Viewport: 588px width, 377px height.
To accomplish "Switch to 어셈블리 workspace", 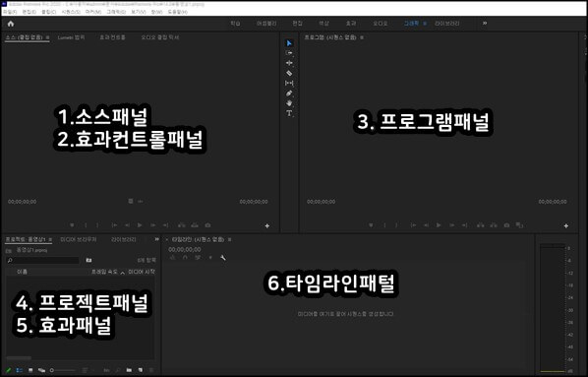I will pos(266,24).
